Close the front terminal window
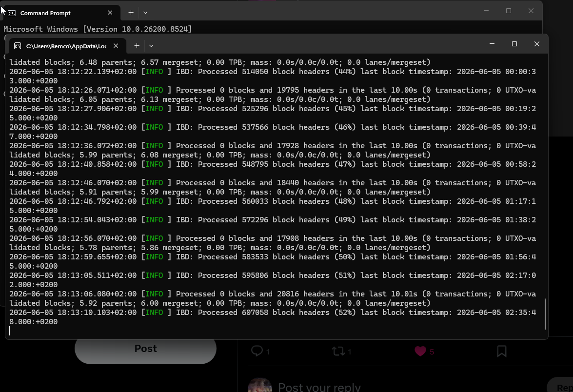Screen dimensions: 573x392 (536, 44)
